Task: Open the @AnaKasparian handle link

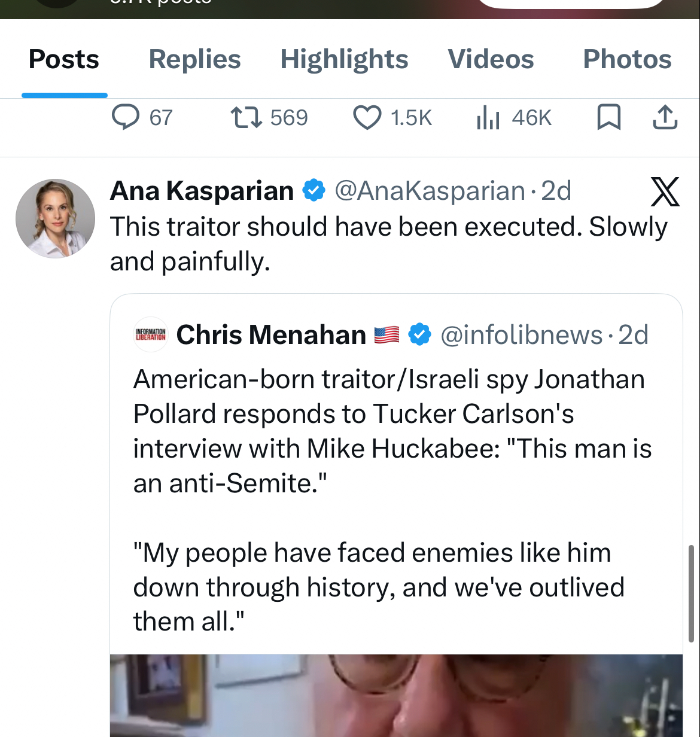Action: 430,191
